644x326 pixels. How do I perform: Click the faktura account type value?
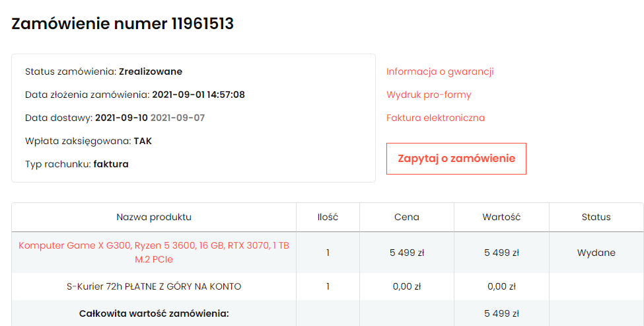[111, 164]
